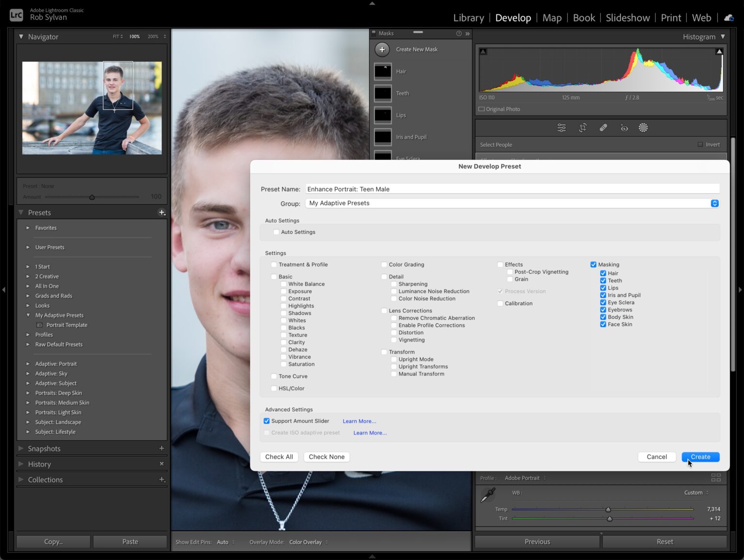Click the Create button in the dialog
Viewport: 744px width, 560px height.
click(700, 457)
